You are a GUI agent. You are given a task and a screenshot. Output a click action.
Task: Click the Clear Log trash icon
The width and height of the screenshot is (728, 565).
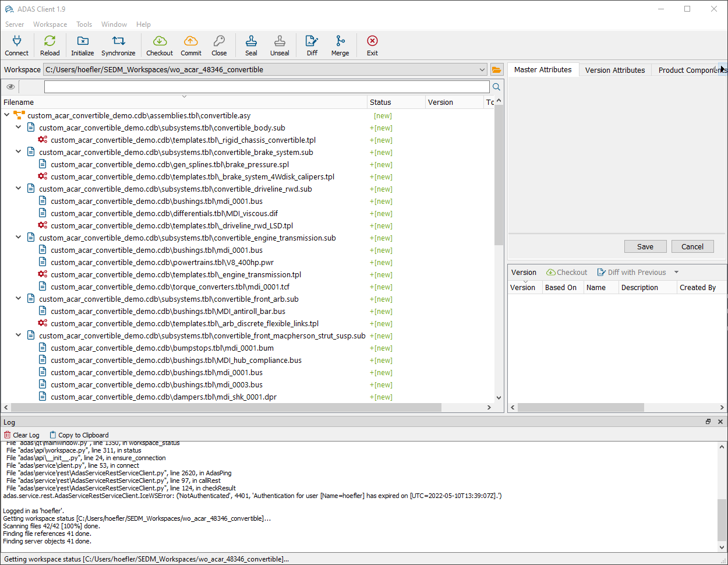click(7, 435)
